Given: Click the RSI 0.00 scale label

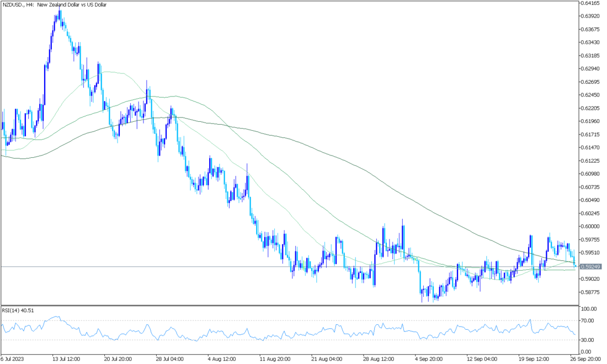Looking at the screenshot, I should point(587,352).
